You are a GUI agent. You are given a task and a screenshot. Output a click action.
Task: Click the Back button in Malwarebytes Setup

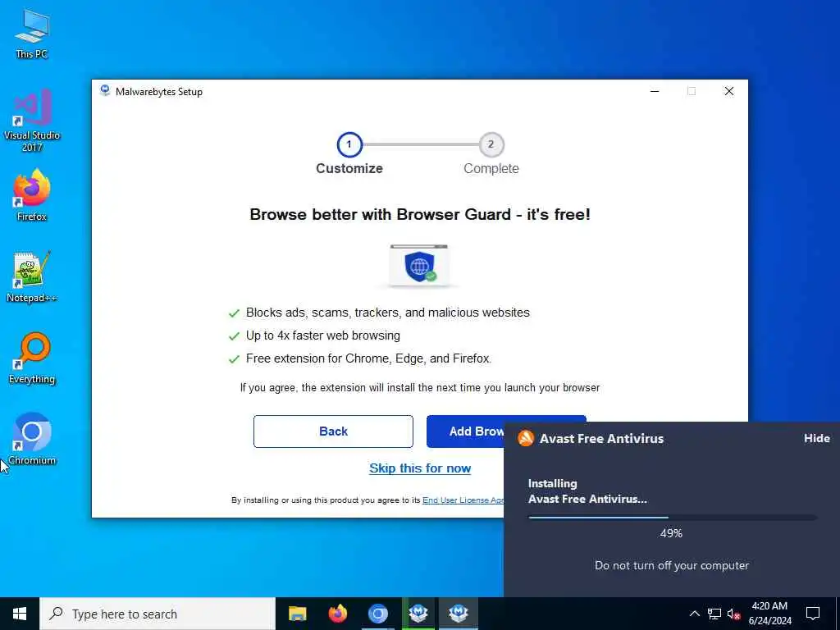point(333,431)
